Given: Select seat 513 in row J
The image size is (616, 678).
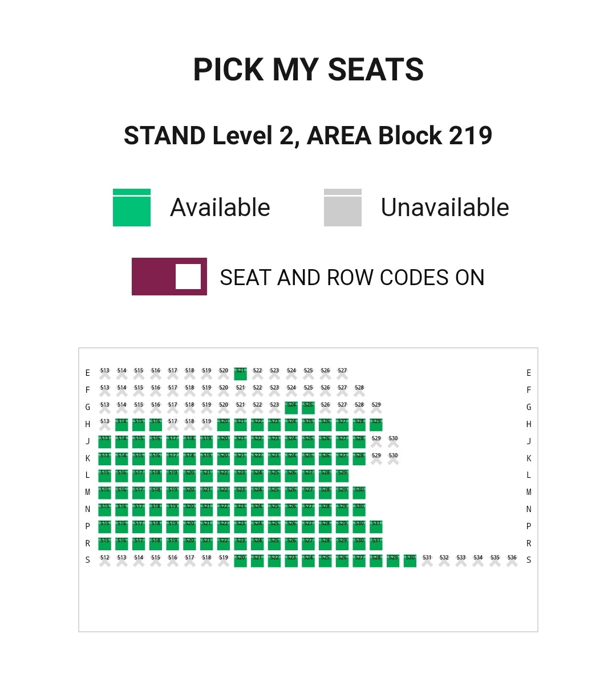Looking at the screenshot, I should (x=104, y=442).
